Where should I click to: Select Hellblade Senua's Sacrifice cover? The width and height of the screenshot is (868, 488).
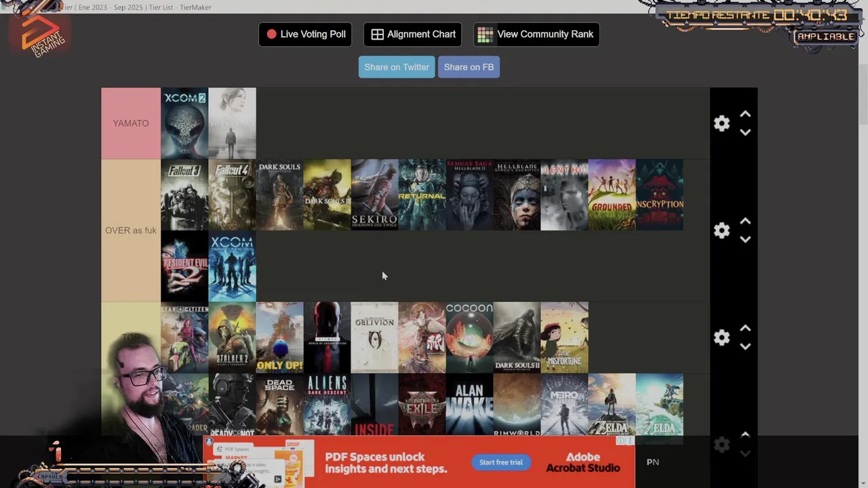(517, 195)
